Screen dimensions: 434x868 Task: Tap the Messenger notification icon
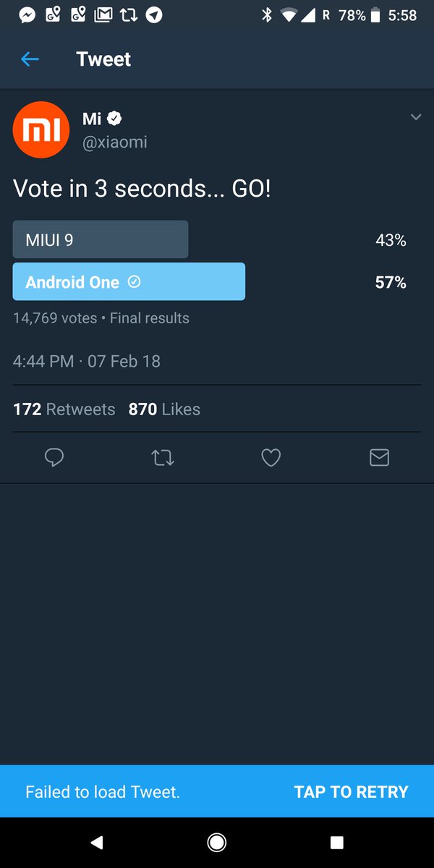click(27, 14)
